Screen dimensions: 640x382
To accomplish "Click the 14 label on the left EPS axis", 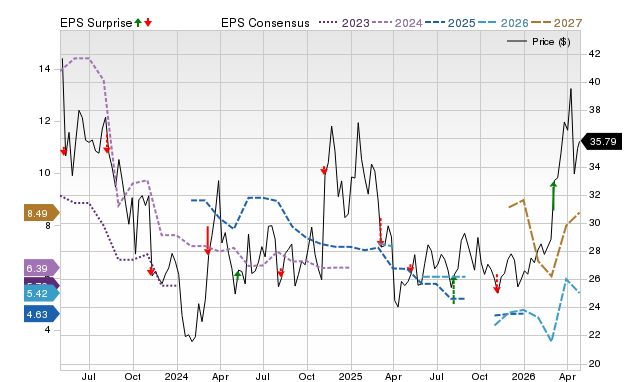I will [x=44, y=69].
